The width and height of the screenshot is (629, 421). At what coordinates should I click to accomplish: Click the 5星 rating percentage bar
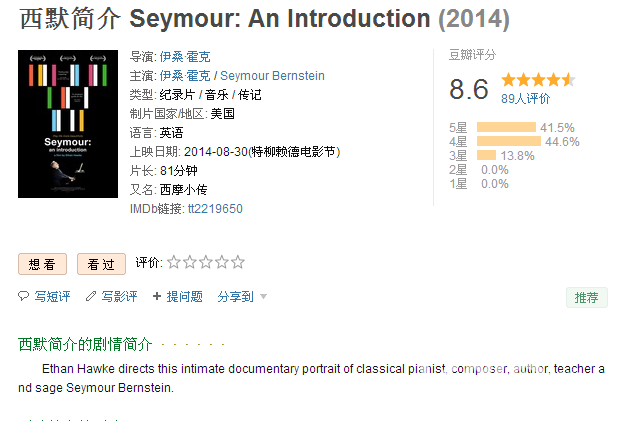point(506,127)
